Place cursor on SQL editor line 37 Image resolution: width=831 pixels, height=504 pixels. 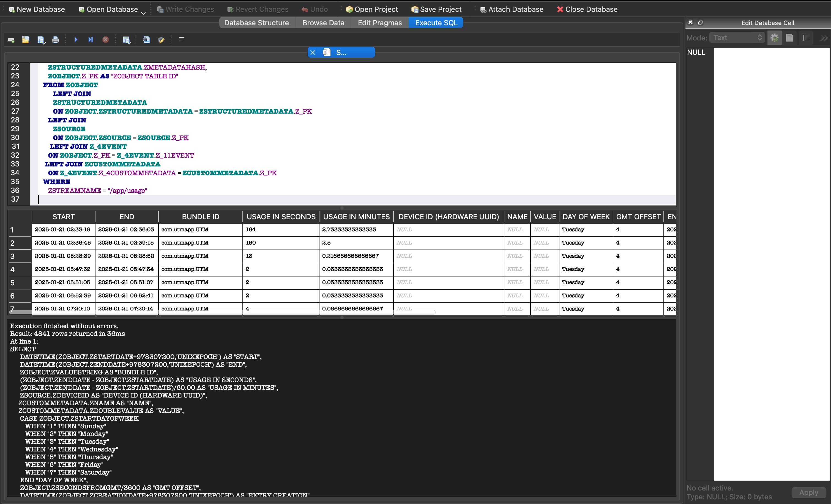(357, 199)
